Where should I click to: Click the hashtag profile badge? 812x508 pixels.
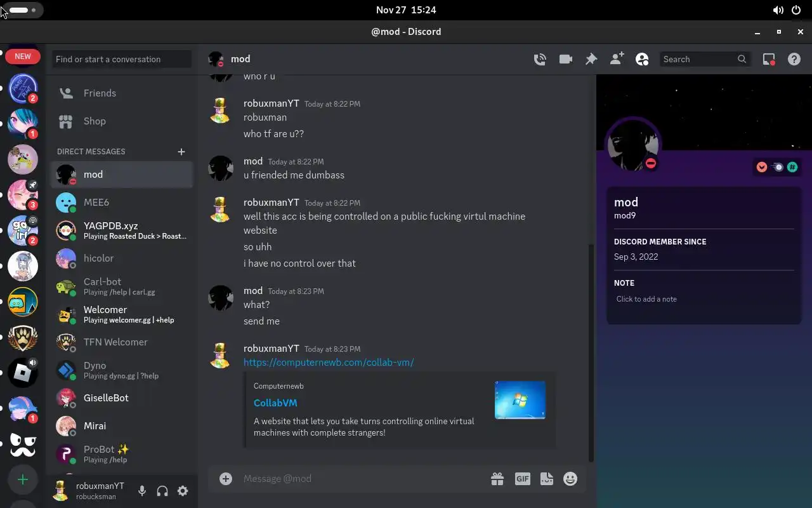click(x=792, y=167)
